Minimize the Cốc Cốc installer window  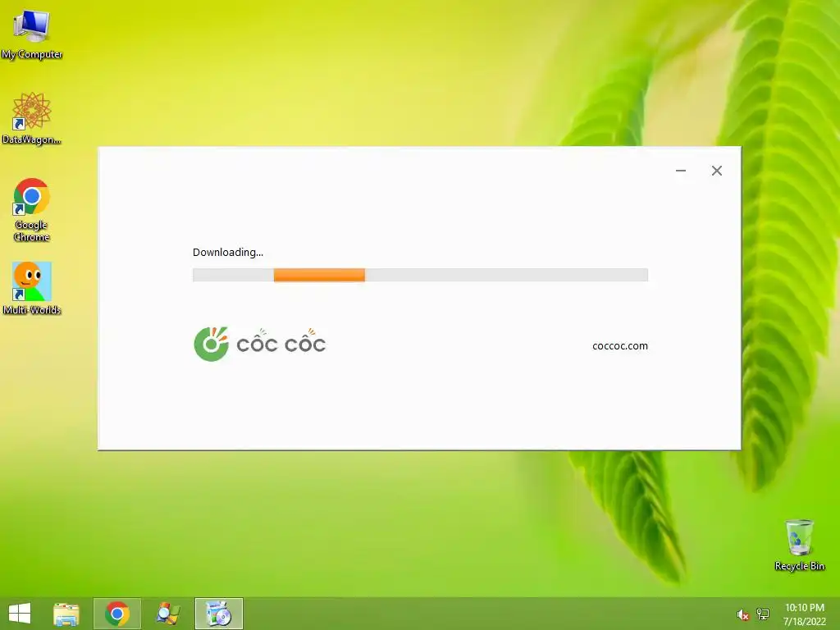click(x=681, y=171)
